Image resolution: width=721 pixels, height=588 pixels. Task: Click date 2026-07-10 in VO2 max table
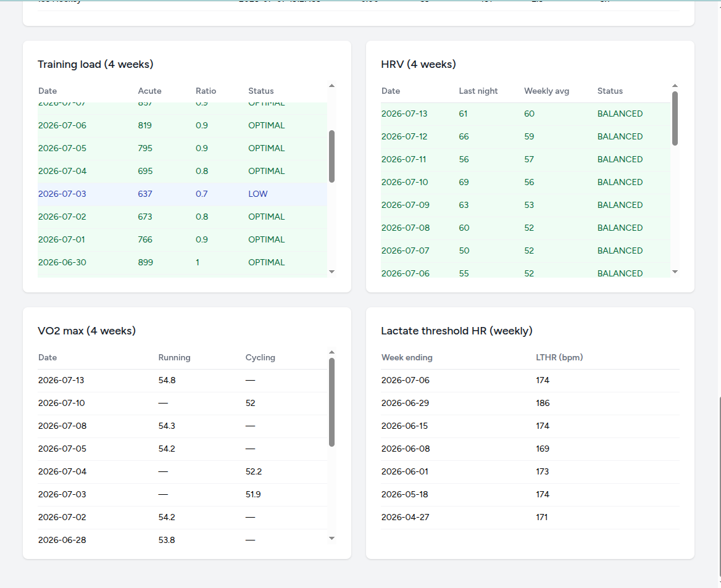[x=62, y=403]
